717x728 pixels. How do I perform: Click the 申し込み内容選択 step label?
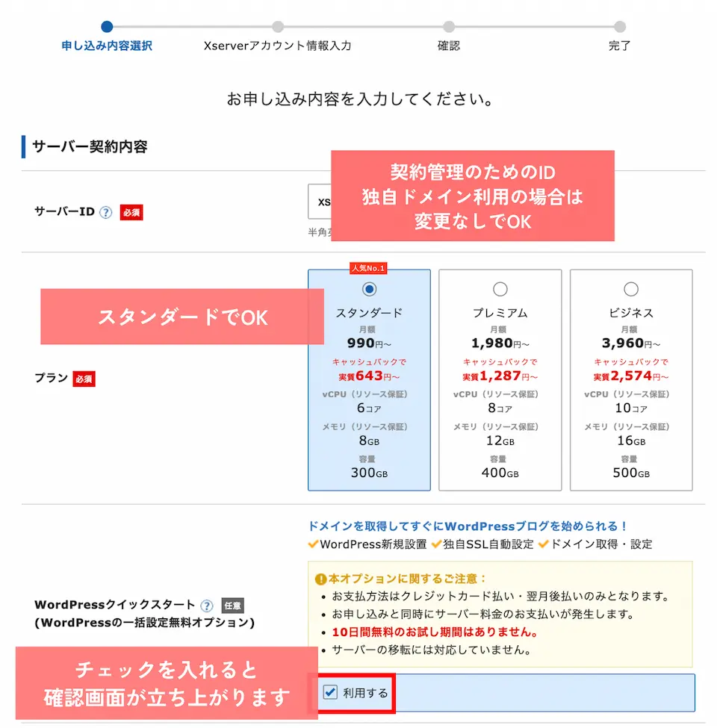coord(107,46)
